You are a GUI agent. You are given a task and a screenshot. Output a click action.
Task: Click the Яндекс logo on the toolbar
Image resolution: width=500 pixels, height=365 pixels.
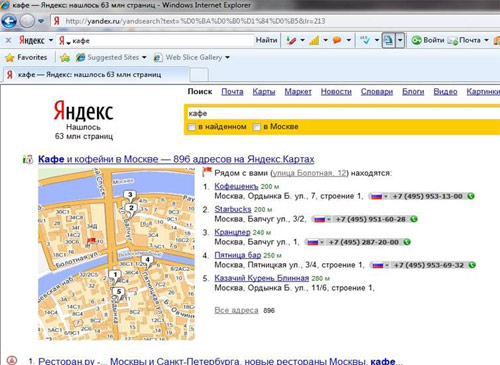point(32,40)
